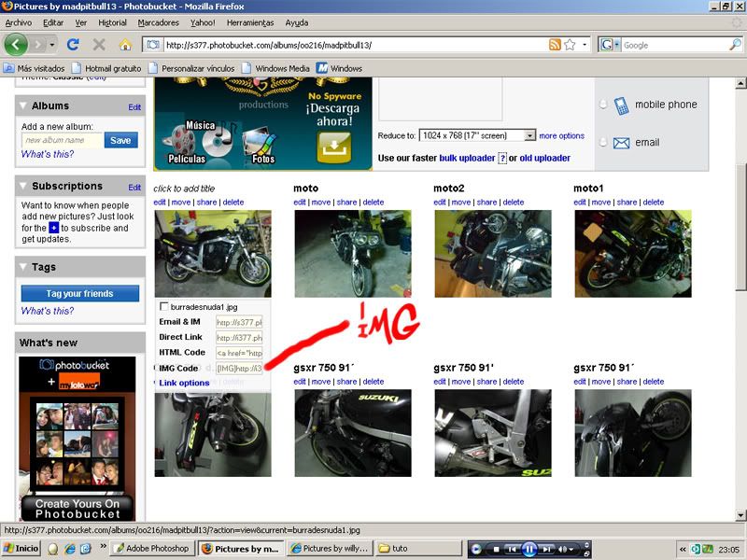This screenshot has width=747, height=560.
Task: Open Más visitados bookmark folder
Action: pyautogui.click(x=34, y=68)
